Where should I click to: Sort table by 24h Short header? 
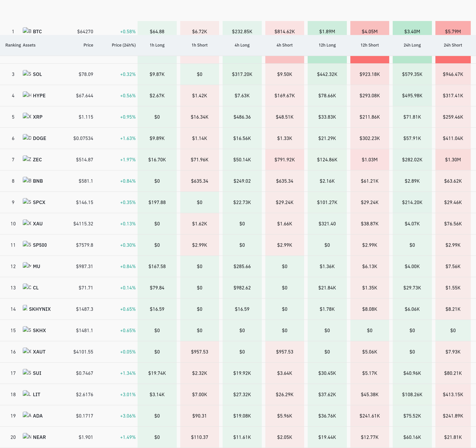point(453,45)
